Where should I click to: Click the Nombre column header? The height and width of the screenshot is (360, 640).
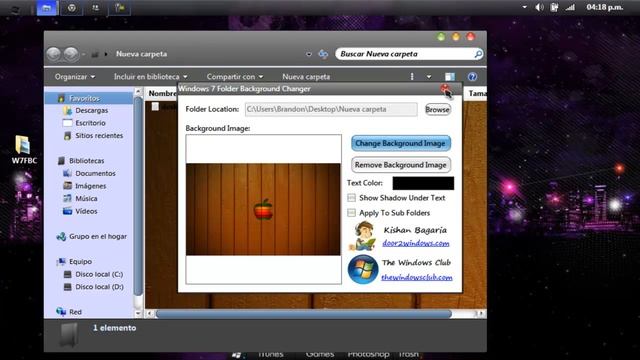click(162, 93)
